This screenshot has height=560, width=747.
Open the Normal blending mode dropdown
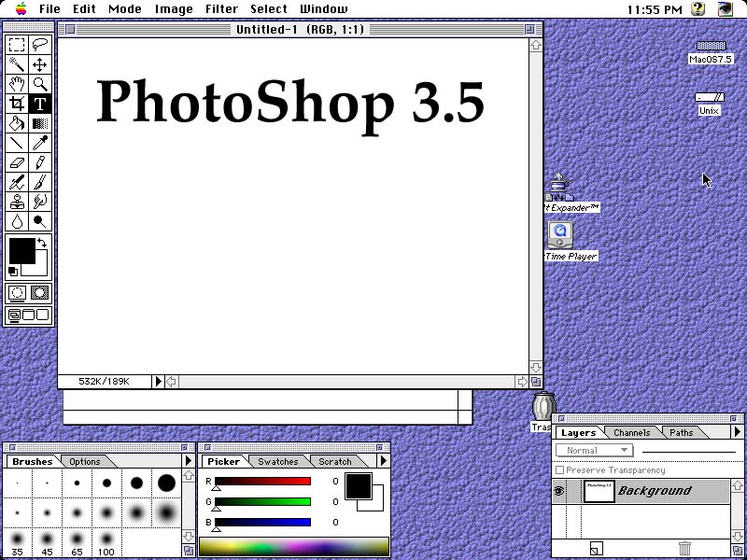(594, 451)
